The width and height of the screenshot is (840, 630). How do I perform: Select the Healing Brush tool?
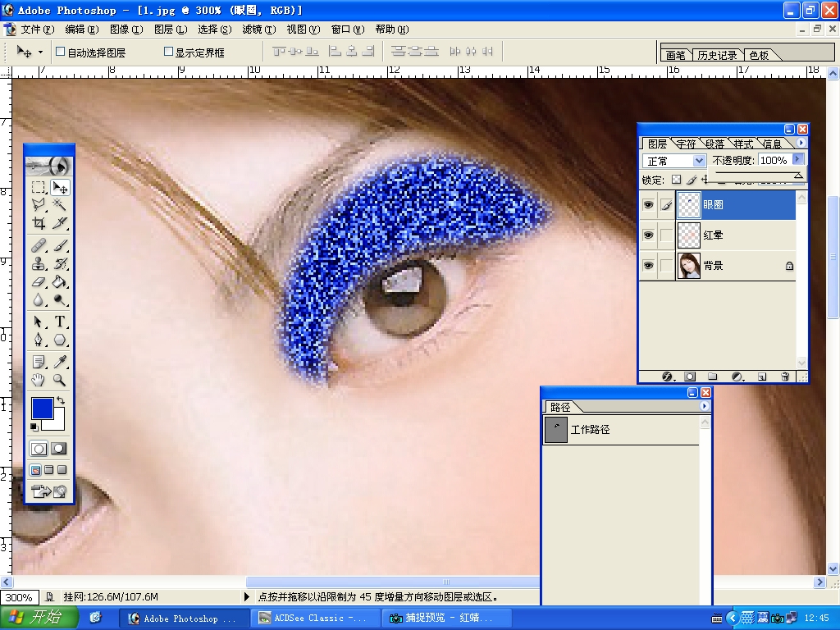click(x=39, y=245)
